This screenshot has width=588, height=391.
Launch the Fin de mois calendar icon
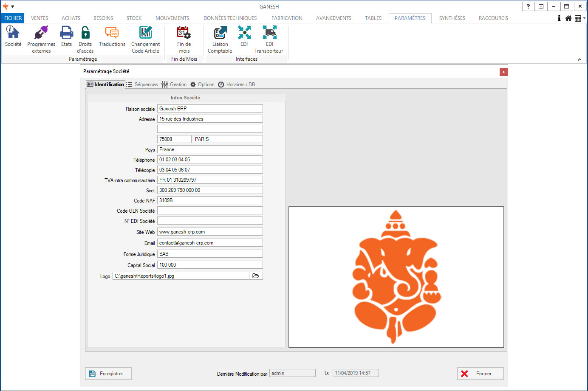184,33
